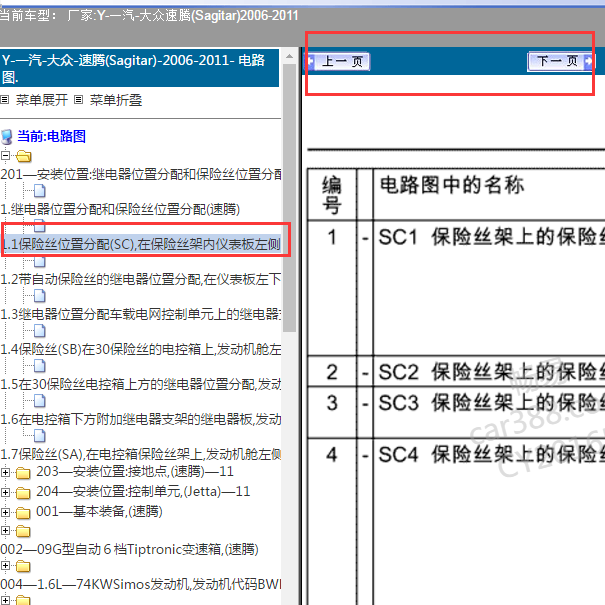
Task: Select the SC3 保险丝架上的保险丝 cell
Action: [489, 412]
